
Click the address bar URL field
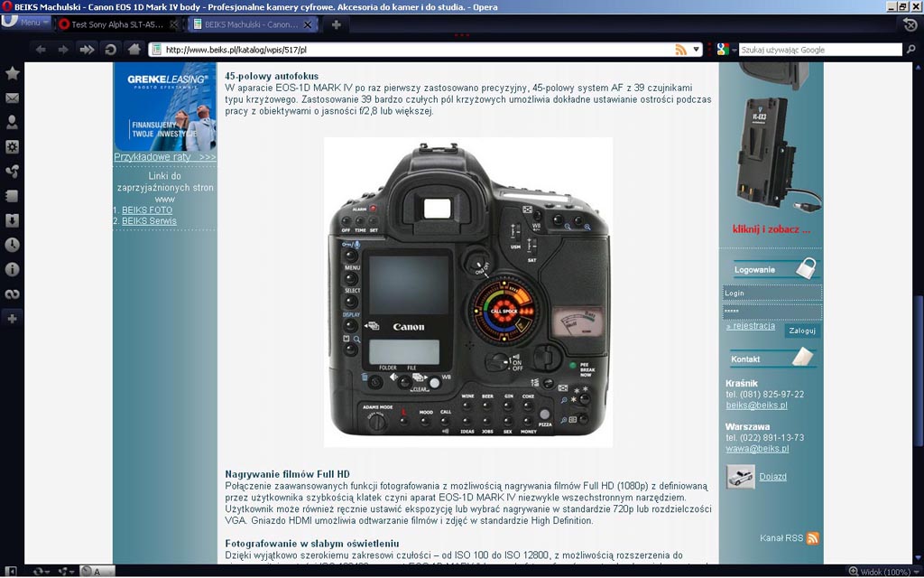point(417,50)
